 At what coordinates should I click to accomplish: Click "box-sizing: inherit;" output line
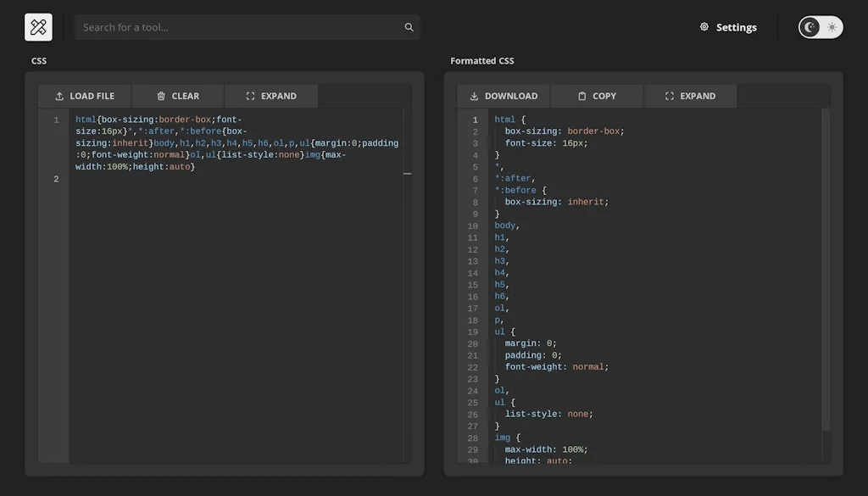pos(556,202)
